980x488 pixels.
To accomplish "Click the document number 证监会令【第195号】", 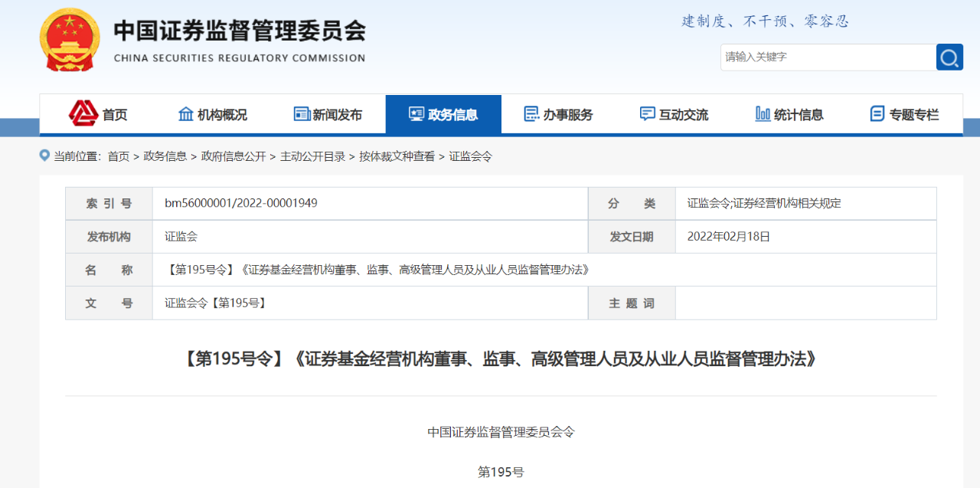I will click(216, 303).
